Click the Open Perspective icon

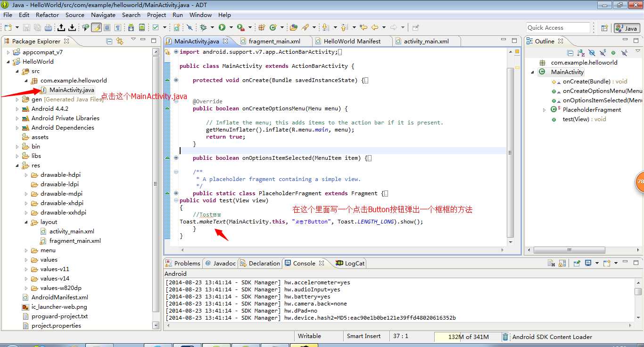click(604, 28)
